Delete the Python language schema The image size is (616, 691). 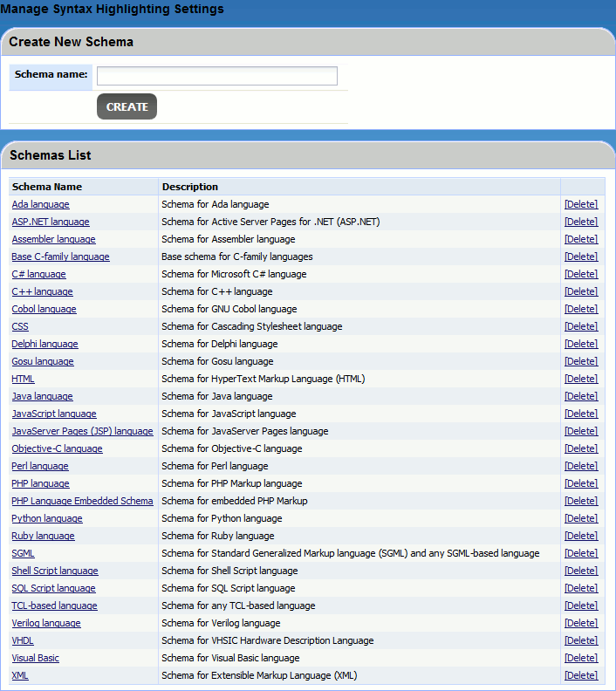point(581,518)
